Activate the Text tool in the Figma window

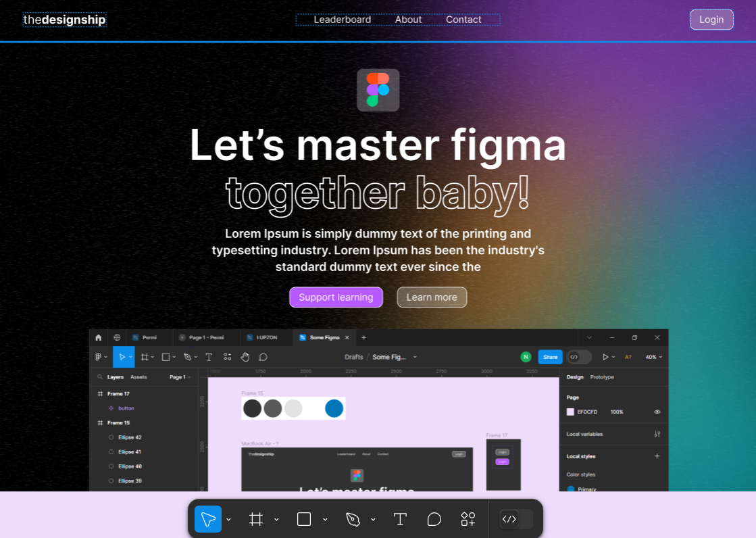209,357
